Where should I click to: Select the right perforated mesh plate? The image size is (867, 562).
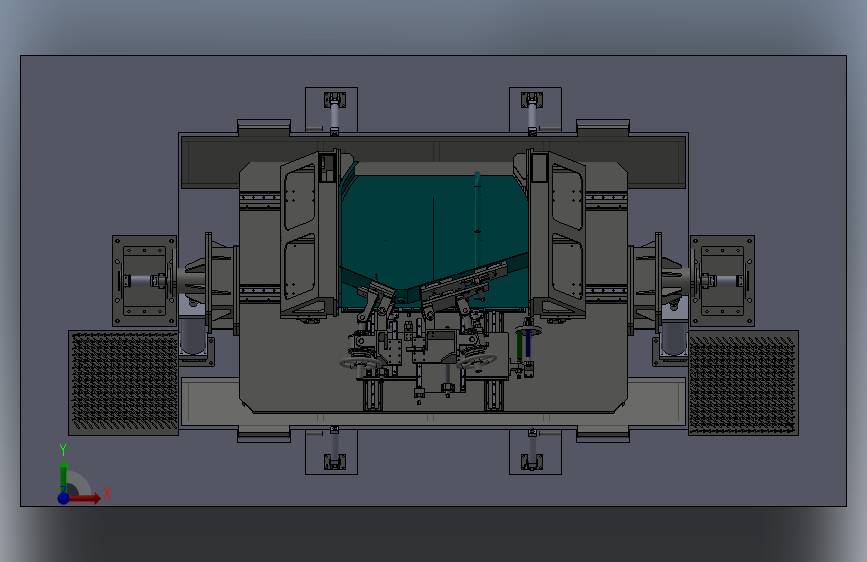coord(743,383)
